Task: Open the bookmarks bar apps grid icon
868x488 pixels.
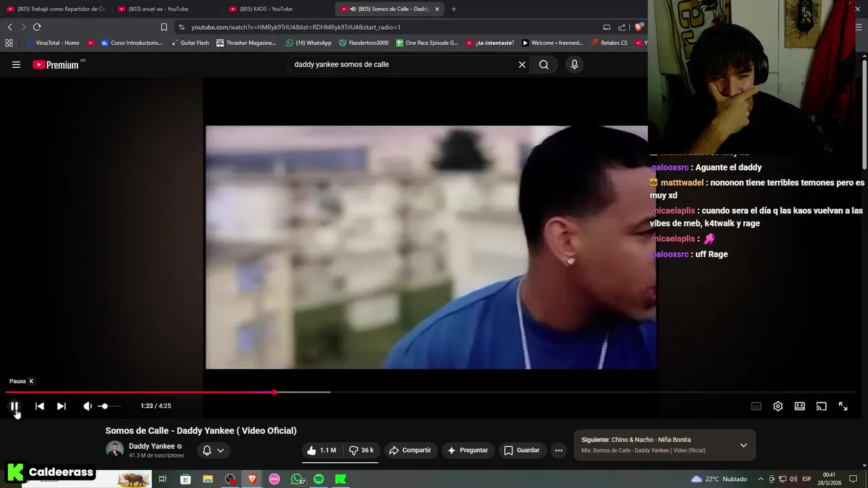Action: (9, 43)
